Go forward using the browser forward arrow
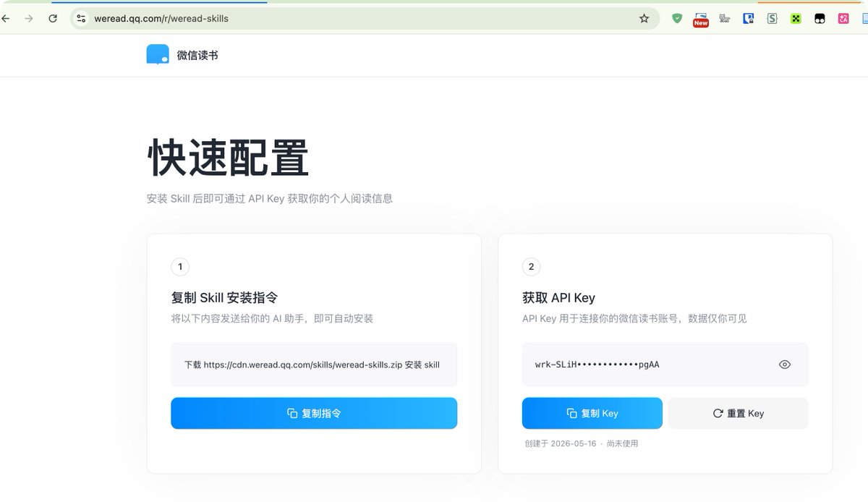This screenshot has height=502, width=868. click(x=29, y=19)
